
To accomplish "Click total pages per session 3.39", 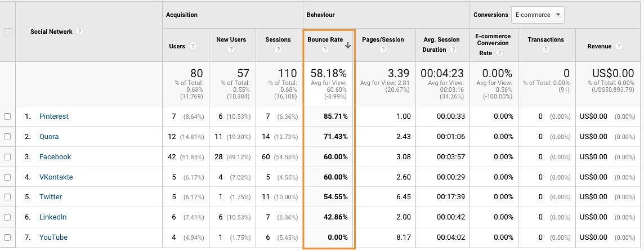I will point(399,74).
